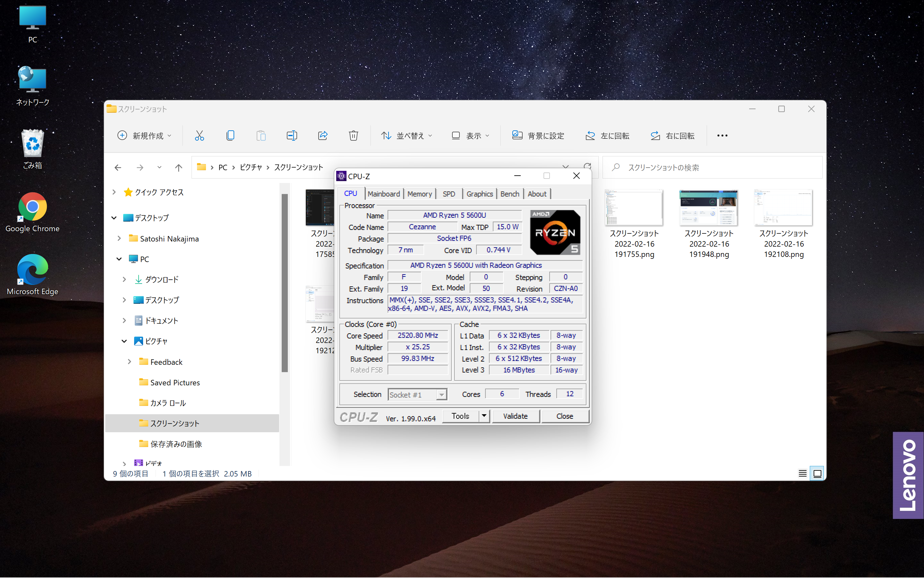The height and width of the screenshot is (578, 924).
Task: Click the search magnifier icon in Explorer
Action: 615,167
